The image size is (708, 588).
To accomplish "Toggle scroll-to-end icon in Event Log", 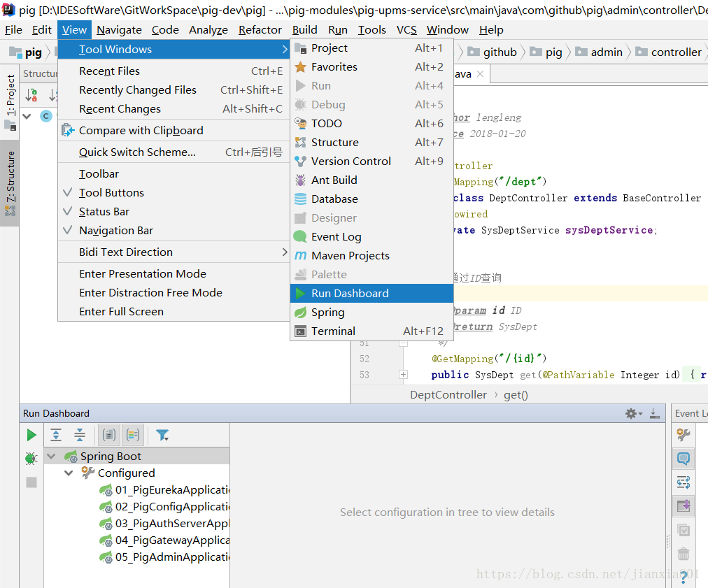I will click(684, 506).
